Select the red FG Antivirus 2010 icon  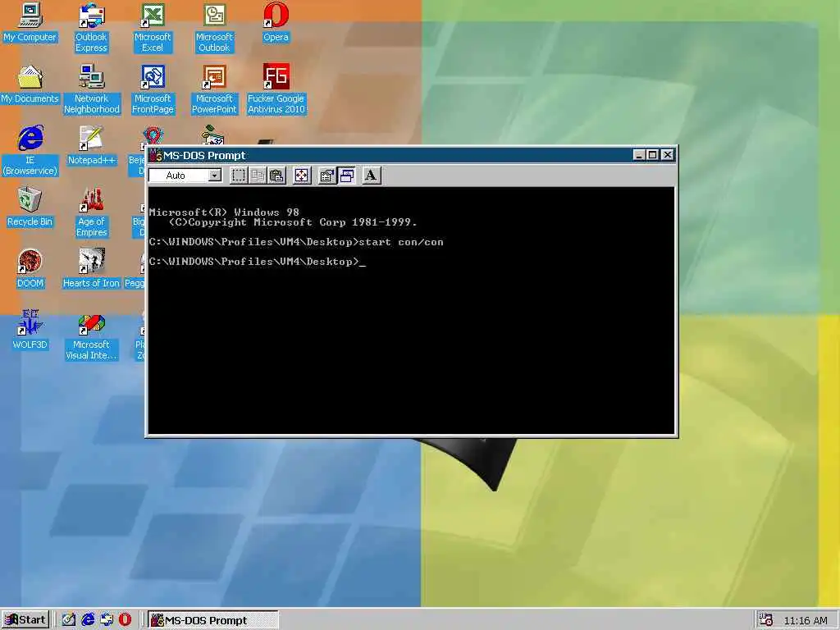point(276,89)
